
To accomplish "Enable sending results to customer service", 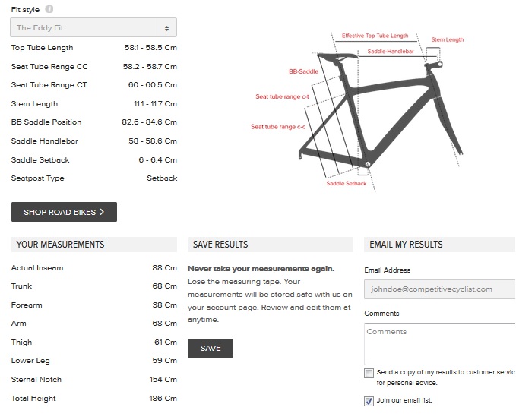I will [369, 373].
